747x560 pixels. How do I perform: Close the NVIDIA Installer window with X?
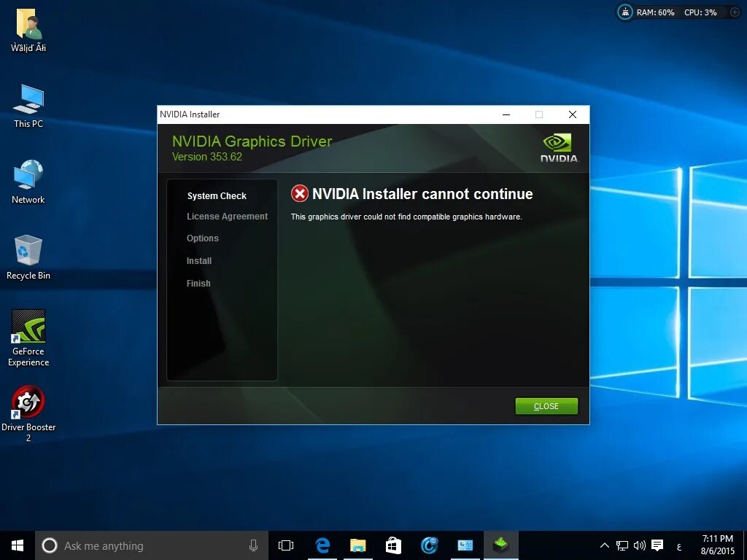tap(573, 114)
